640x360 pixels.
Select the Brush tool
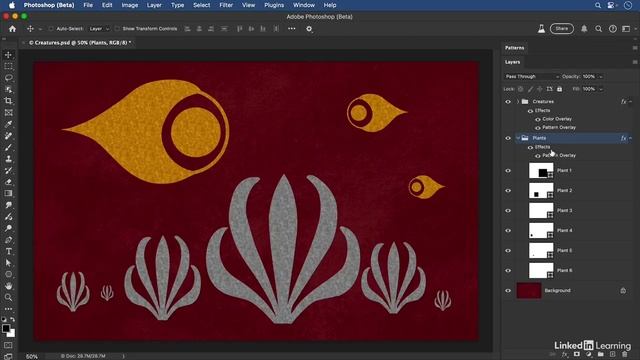(x=8, y=147)
